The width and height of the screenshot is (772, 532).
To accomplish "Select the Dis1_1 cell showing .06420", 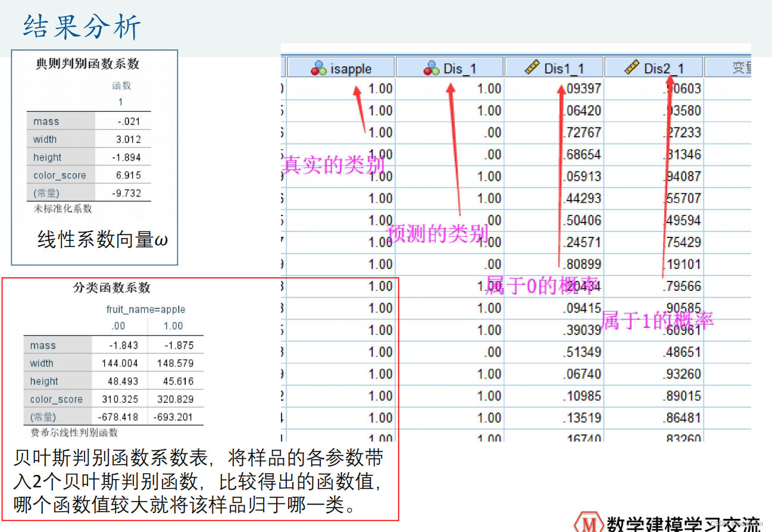I will [x=554, y=111].
